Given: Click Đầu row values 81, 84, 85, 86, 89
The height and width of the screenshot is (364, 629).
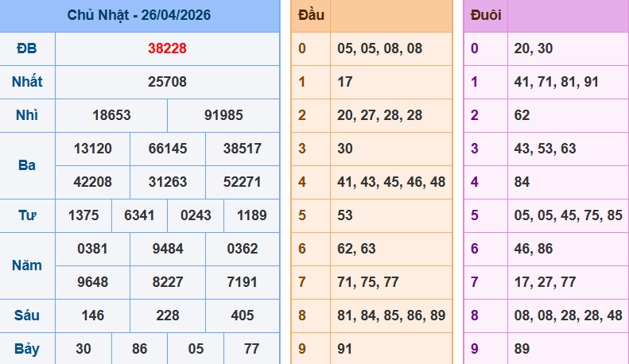Looking at the screenshot, I should 391,316.
